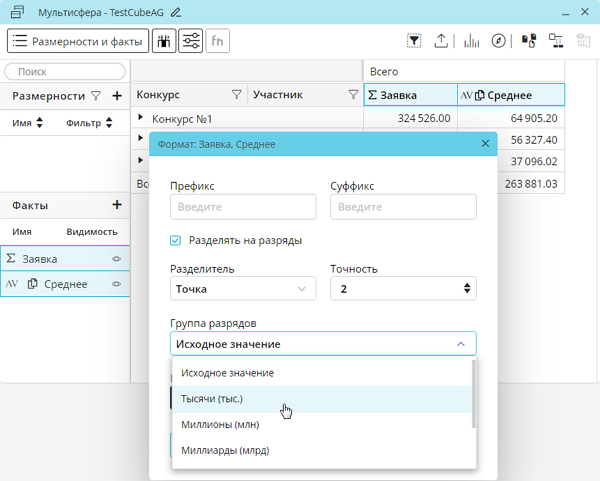The width and height of the screenshot is (600, 481).
Task: Click the bar chart icon in the toolbar
Action: (471, 41)
